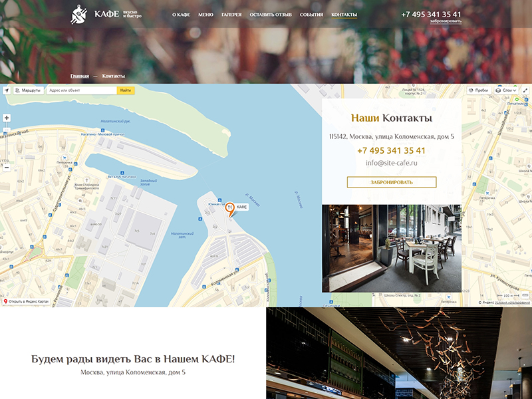Click the geolocation arrow on map
Viewport: 532px width, 399px height.
7,90
